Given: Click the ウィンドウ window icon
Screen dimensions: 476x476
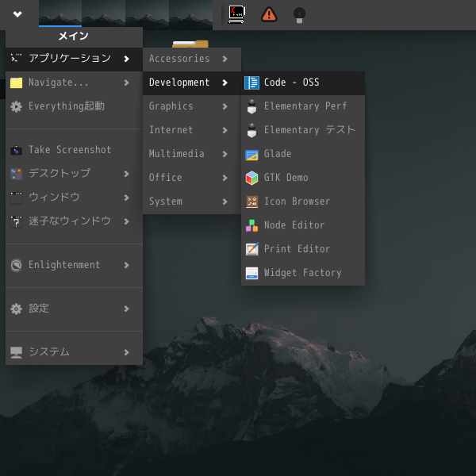Looking at the screenshot, I should tap(16, 198).
